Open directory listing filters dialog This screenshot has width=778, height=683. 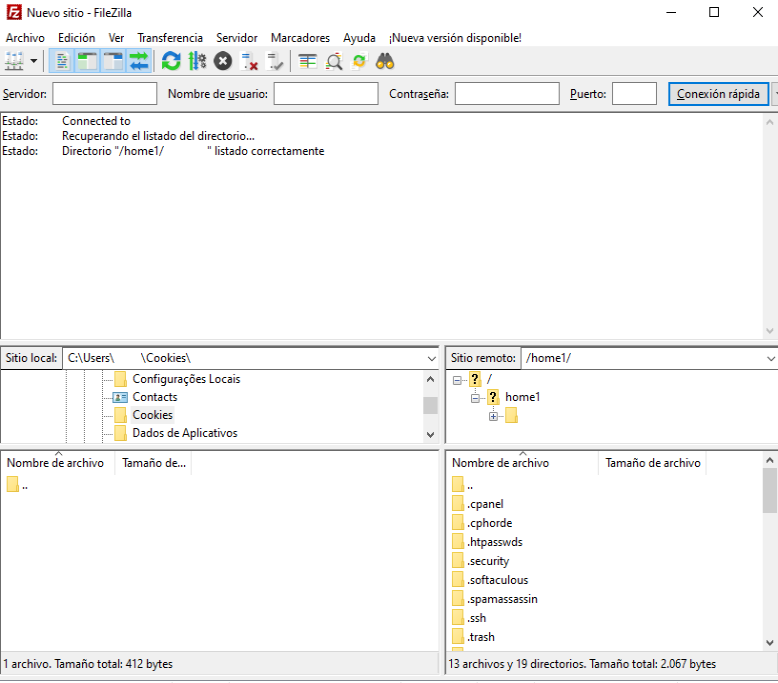pos(308,62)
